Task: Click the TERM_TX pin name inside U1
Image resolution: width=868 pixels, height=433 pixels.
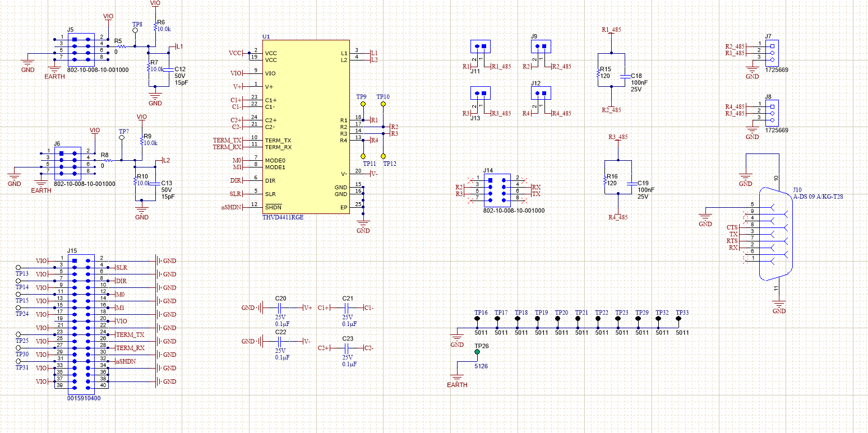Action: point(278,141)
